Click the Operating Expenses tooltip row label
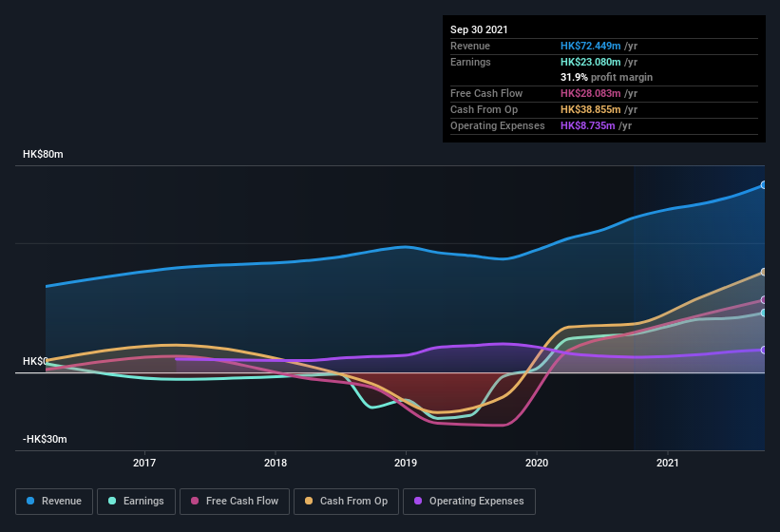 click(498, 125)
